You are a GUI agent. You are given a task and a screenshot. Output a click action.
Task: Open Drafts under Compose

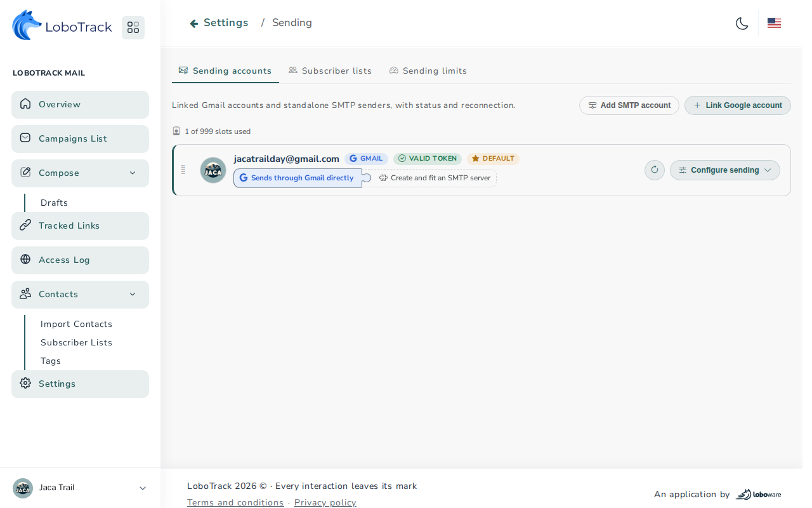coord(54,203)
